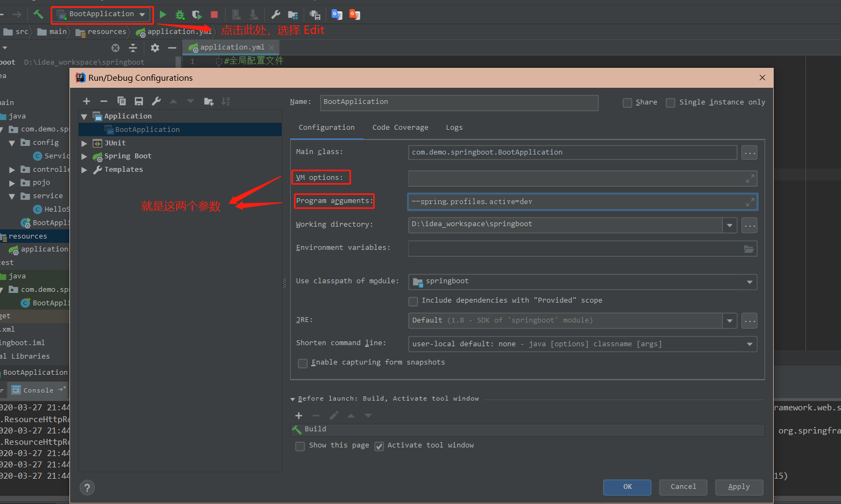Open Project Structure icon in main toolbar
The width and height of the screenshot is (841, 504).
293,15
